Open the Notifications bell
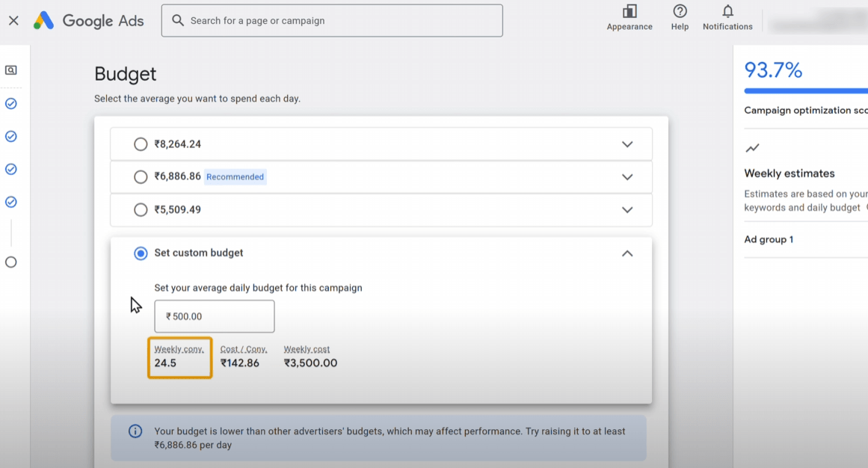This screenshot has height=468, width=868. (727, 12)
